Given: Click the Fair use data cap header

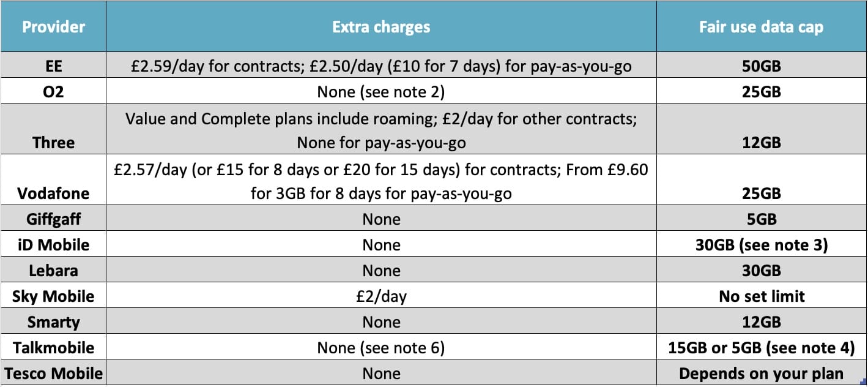Looking at the screenshot, I should [x=761, y=27].
